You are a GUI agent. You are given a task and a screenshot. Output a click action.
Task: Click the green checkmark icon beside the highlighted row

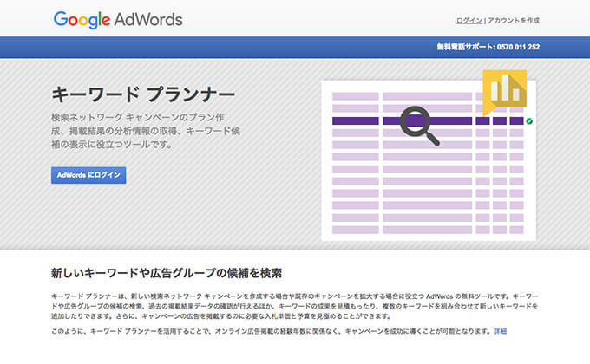[529, 122]
